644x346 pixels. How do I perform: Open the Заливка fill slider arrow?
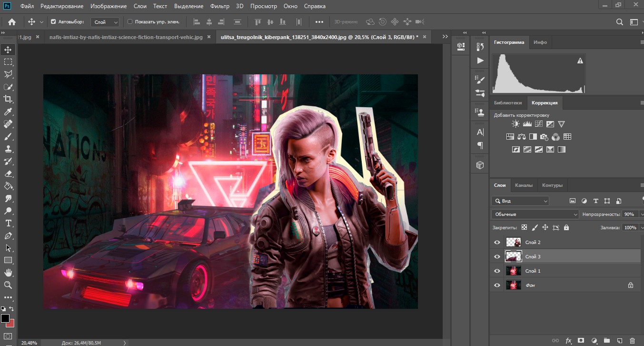click(x=641, y=228)
